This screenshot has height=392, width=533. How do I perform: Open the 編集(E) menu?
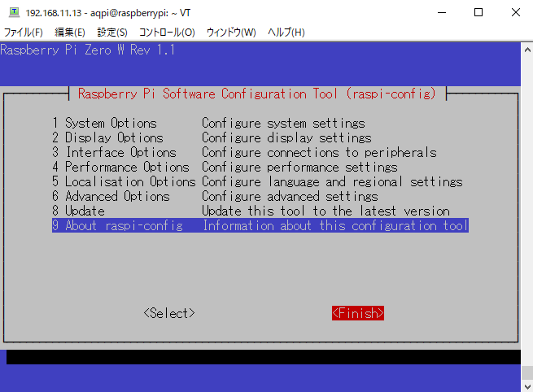70,33
